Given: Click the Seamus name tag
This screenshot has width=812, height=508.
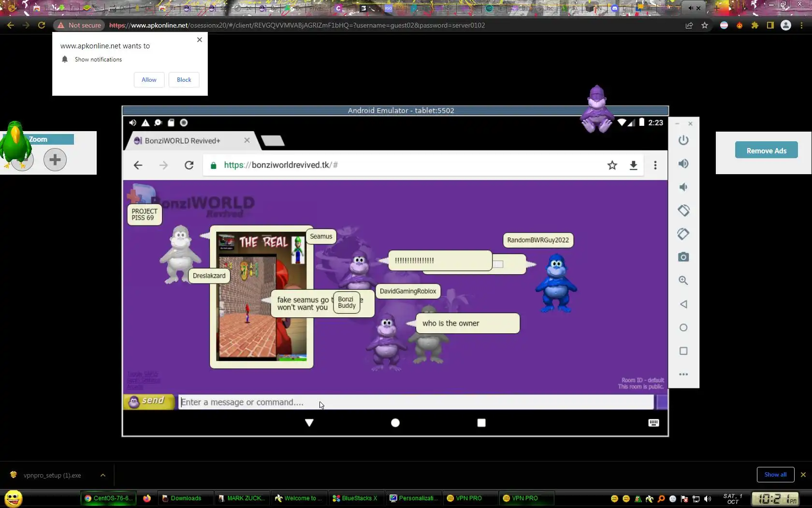Looking at the screenshot, I should click(321, 237).
